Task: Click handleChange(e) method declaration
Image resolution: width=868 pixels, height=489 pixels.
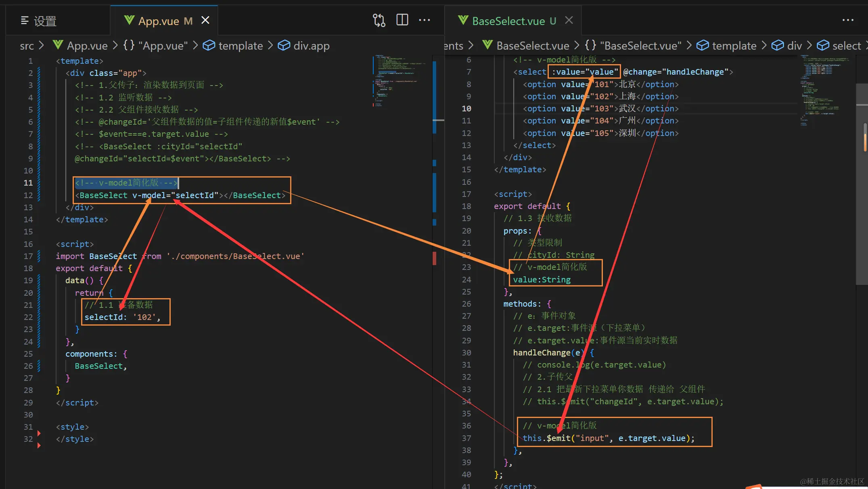Action: pos(554,353)
